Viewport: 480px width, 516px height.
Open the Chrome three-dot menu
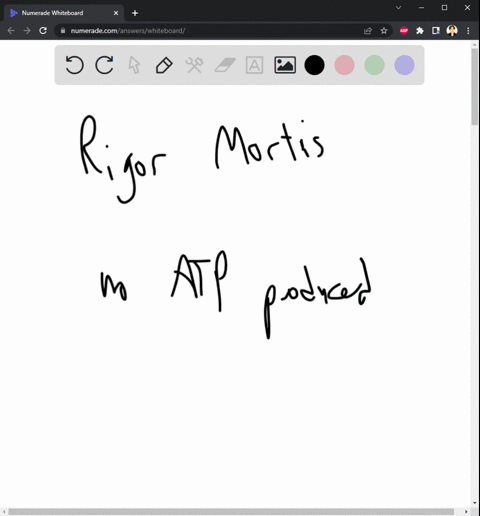tap(468, 31)
